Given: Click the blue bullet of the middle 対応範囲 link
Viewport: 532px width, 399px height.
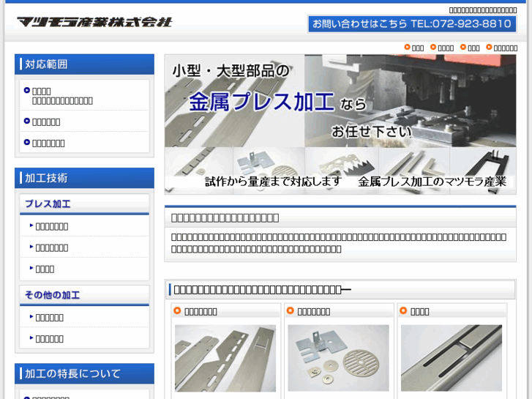Looking at the screenshot, I should coord(27,121).
